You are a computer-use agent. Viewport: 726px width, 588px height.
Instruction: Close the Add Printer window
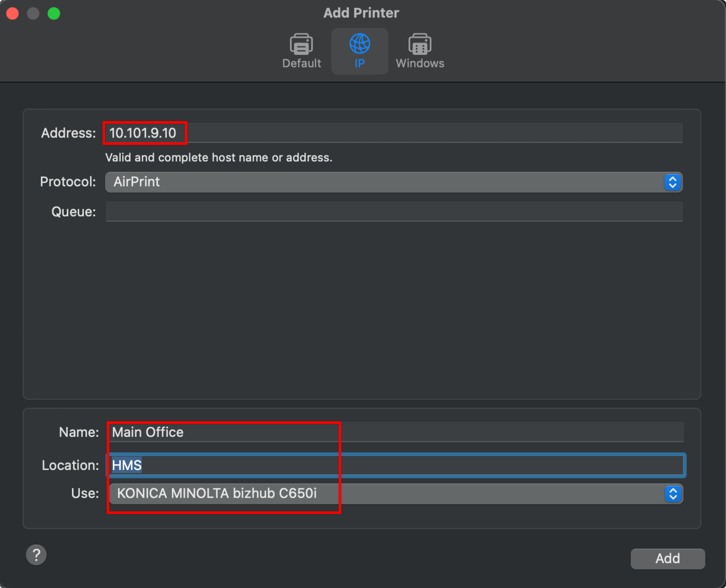12,13
